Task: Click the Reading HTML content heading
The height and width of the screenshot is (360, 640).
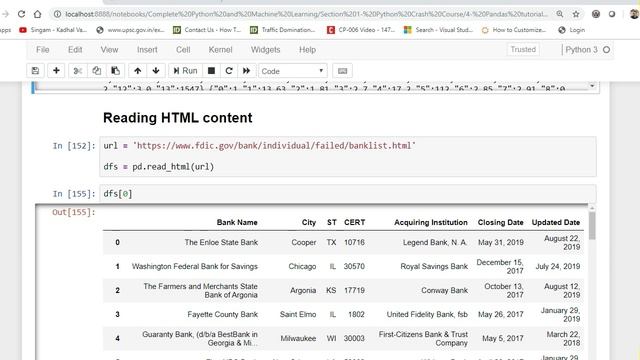Action: pos(178,118)
